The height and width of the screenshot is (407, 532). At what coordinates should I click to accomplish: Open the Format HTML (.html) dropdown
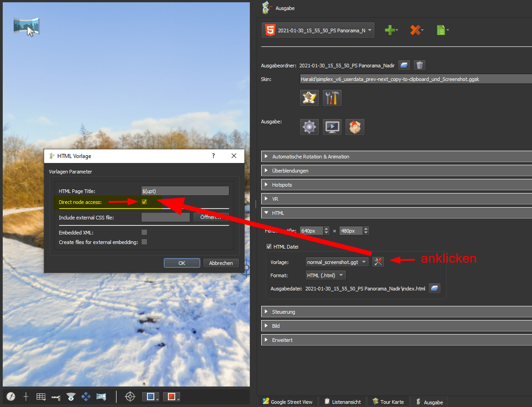tap(326, 275)
